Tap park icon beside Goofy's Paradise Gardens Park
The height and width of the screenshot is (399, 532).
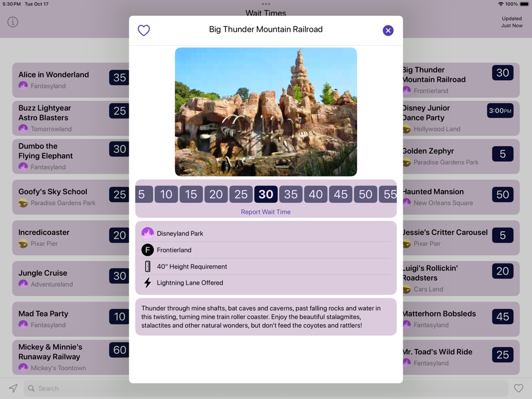tap(23, 203)
